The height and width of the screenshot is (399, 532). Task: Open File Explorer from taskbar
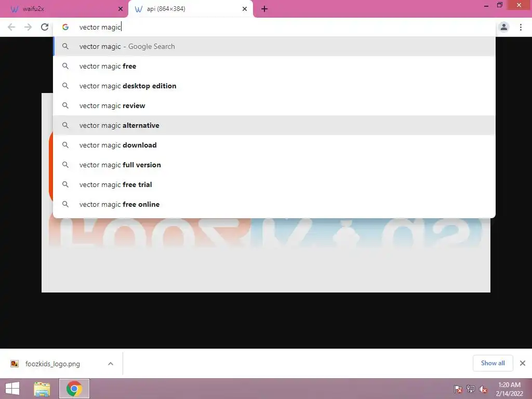(x=42, y=389)
